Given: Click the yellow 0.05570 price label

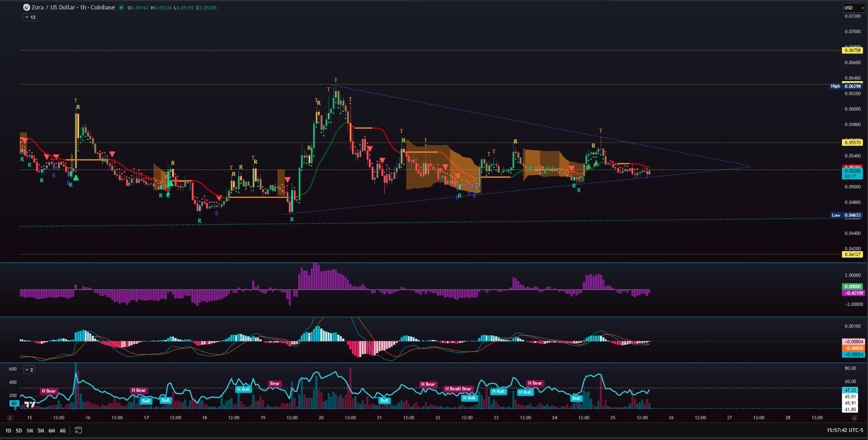Looking at the screenshot, I should click(x=852, y=142).
